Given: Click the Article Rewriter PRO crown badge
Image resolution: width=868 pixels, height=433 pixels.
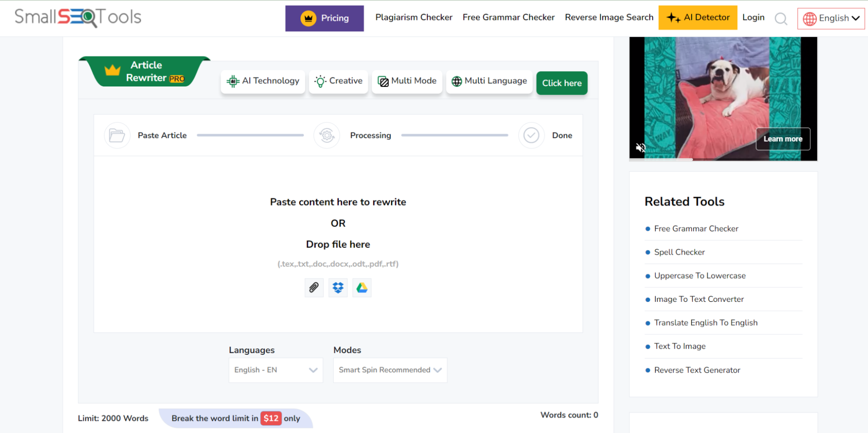Looking at the screenshot, I should [144, 71].
